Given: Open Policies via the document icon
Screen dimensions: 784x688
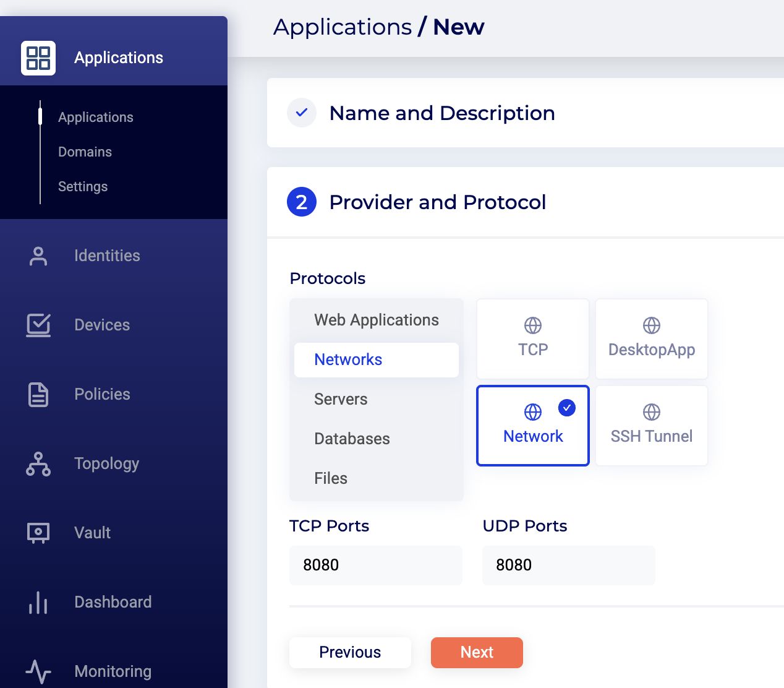Looking at the screenshot, I should tap(38, 394).
